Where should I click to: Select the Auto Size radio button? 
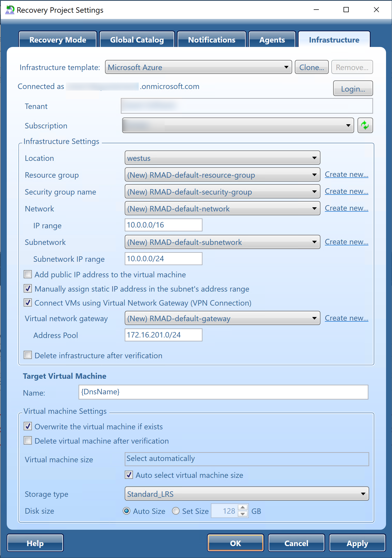point(127,511)
